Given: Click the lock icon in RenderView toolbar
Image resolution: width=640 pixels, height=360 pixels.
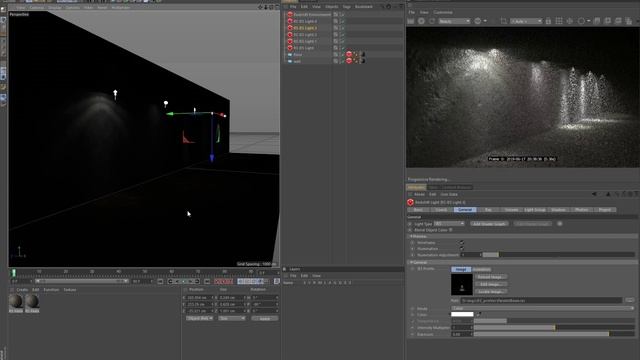Looking at the screenshot, I should [x=548, y=21].
